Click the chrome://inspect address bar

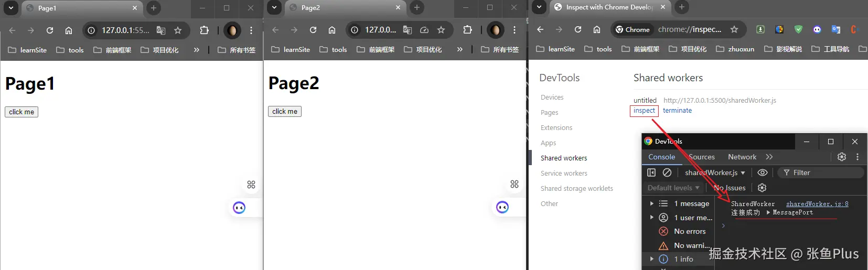click(x=690, y=29)
